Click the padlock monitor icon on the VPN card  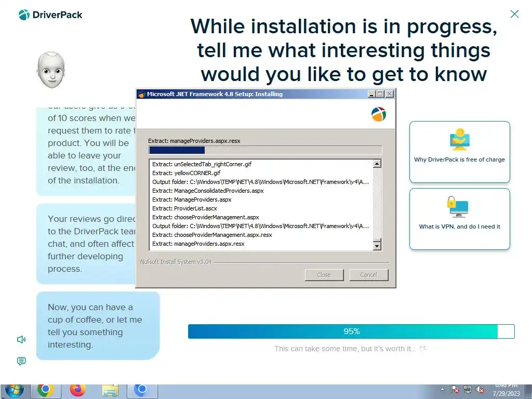pyautogui.click(x=458, y=206)
